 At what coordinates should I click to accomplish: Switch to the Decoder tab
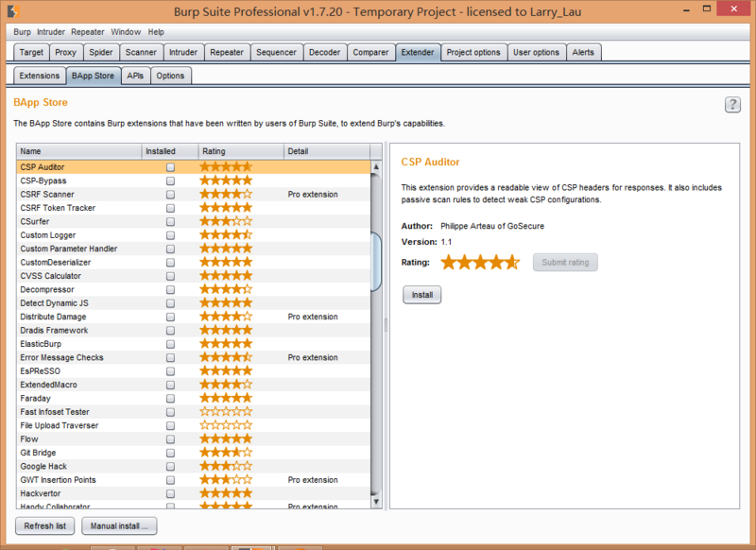pyautogui.click(x=324, y=52)
